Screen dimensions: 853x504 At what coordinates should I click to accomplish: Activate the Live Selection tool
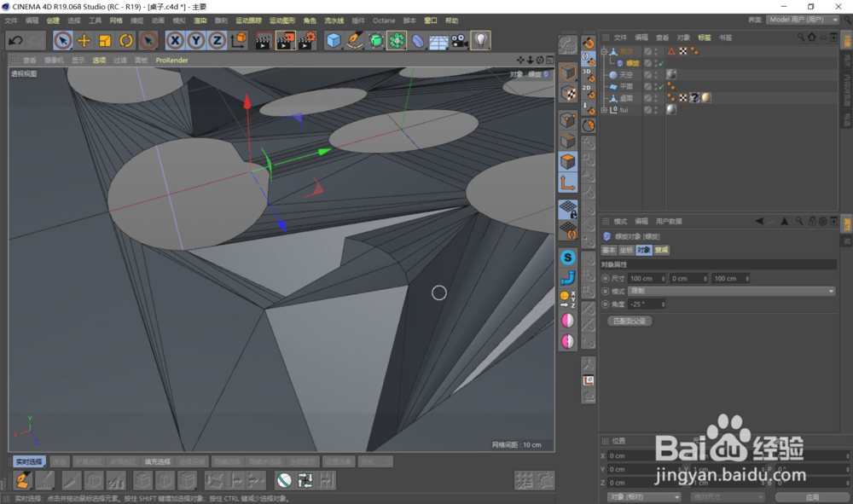point(63,40)
